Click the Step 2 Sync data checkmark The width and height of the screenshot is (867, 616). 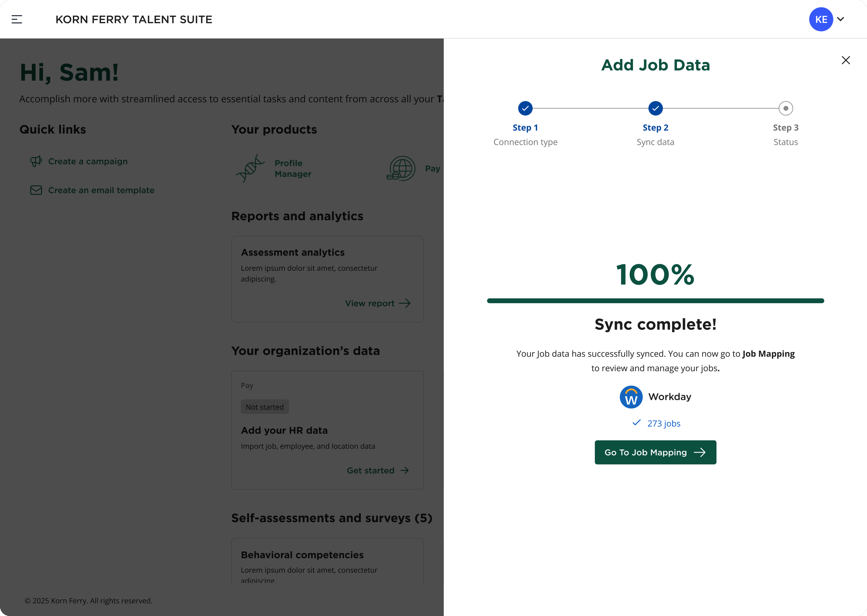(655, 108)
